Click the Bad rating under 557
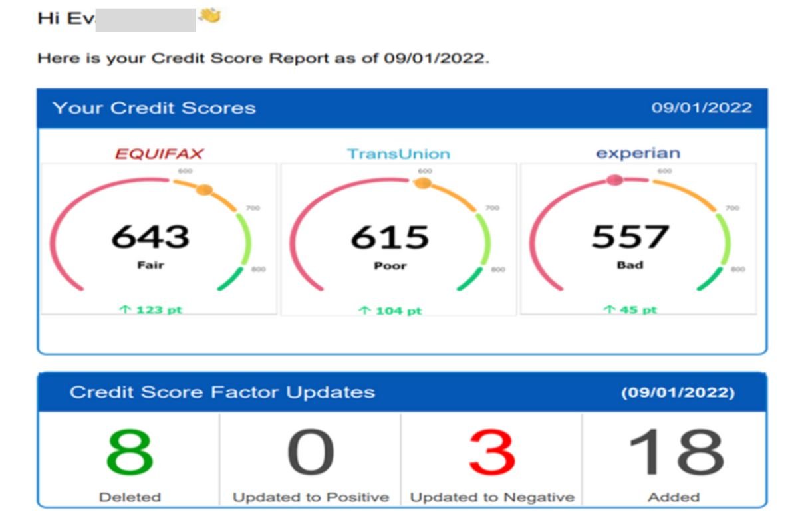 click(630, 265)
